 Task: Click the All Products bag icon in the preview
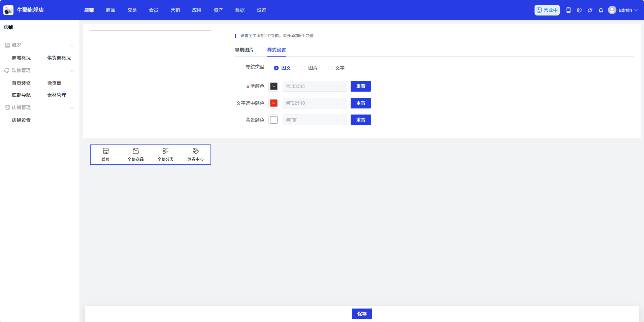click(136, 151)
